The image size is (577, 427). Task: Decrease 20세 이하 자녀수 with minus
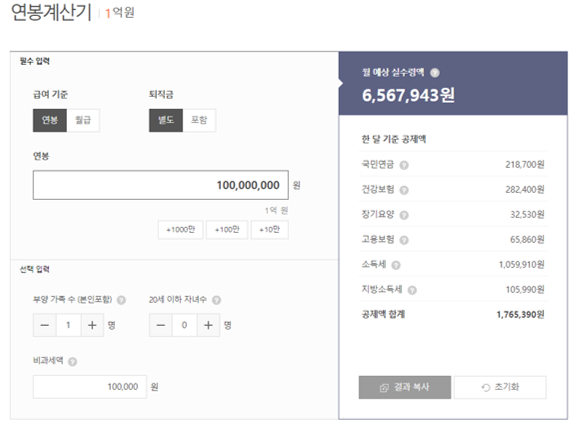(x=161, y=325)
